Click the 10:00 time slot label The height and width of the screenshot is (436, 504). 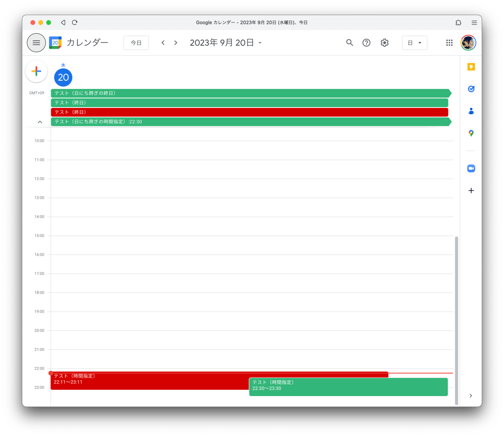(x=39, y=141)
